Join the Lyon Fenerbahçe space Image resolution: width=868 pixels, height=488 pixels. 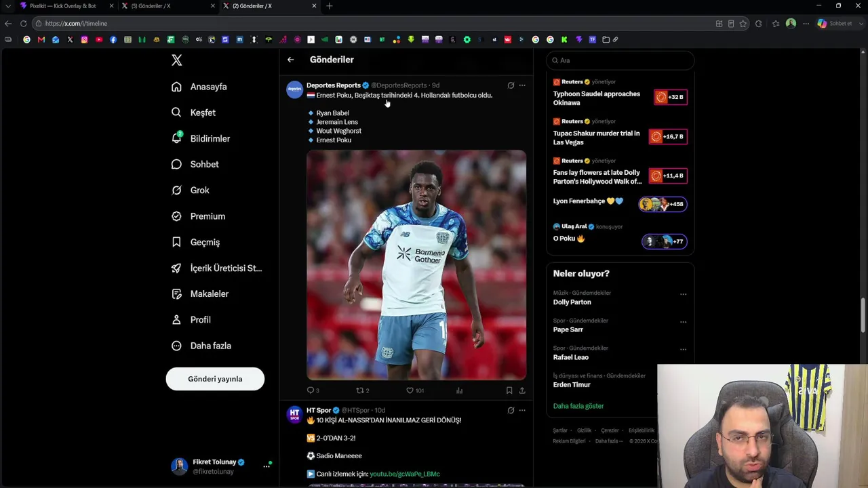[x=620, y=203]
